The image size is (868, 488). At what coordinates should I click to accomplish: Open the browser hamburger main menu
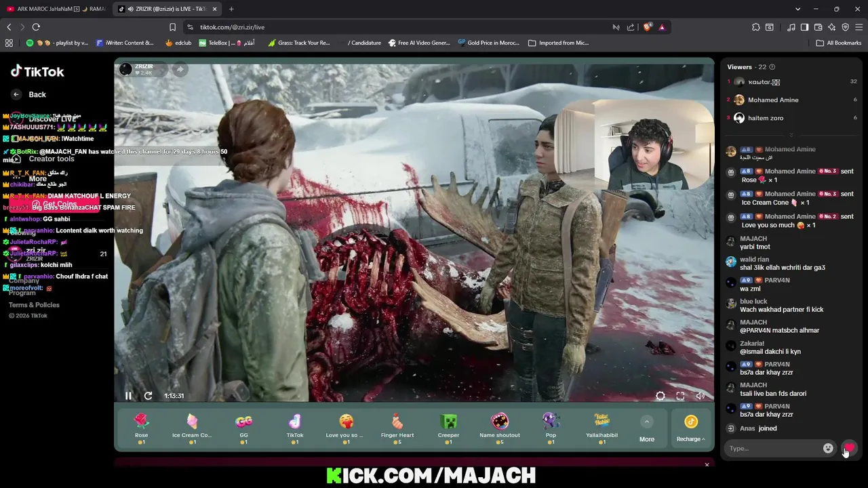coord(859,27)
